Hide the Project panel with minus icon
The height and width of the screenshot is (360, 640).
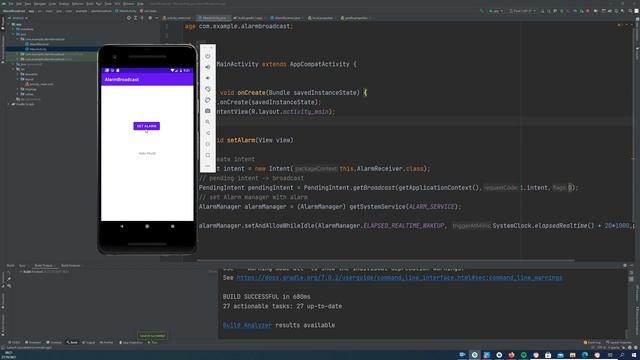157,18
